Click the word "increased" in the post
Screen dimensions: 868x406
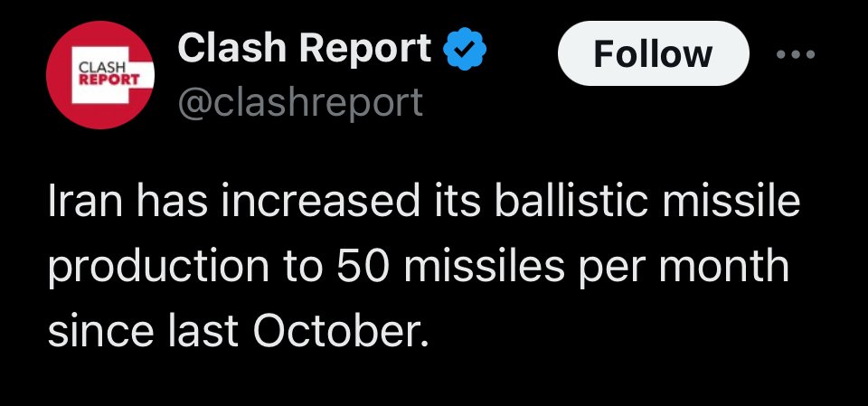click(x=320, y=202)
